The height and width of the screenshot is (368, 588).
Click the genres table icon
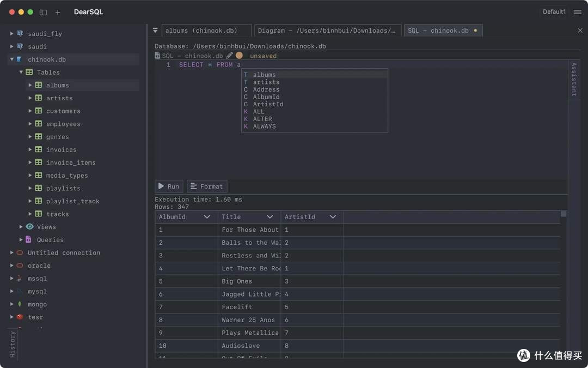point(38,137)
